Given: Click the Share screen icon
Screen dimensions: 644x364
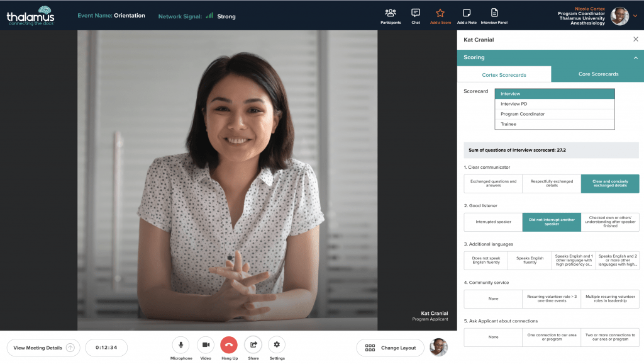Looking at the screenshot, I should tap(253, 344).
